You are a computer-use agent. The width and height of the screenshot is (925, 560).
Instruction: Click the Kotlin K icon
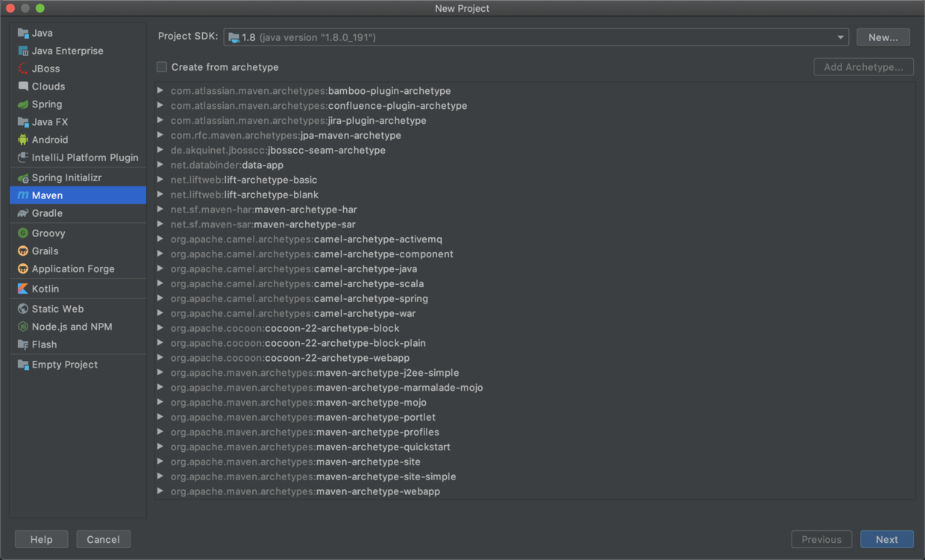pyautogui.click(x=23, y=289)
